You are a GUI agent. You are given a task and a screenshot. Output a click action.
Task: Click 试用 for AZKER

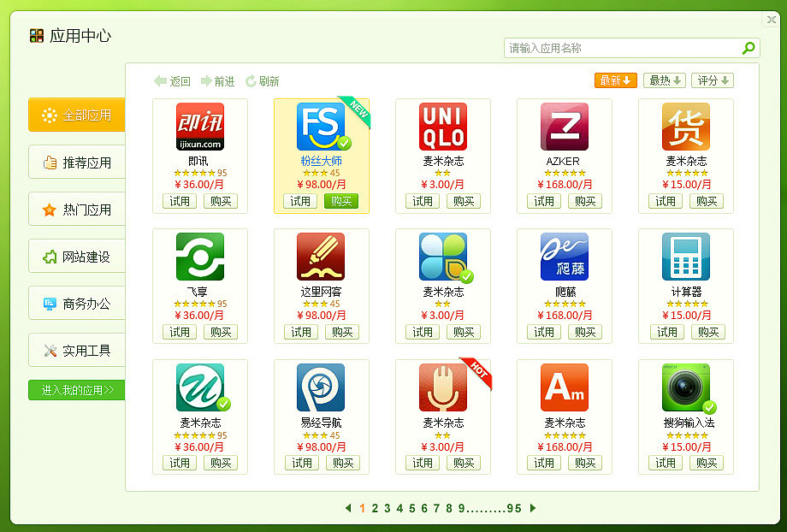pyautogui.click(x=544, y=201)
